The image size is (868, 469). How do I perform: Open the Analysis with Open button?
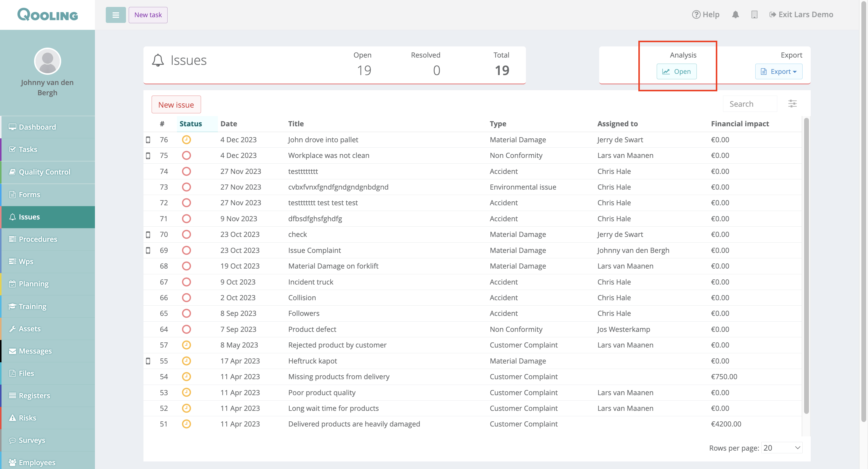(x=676, y=71)
